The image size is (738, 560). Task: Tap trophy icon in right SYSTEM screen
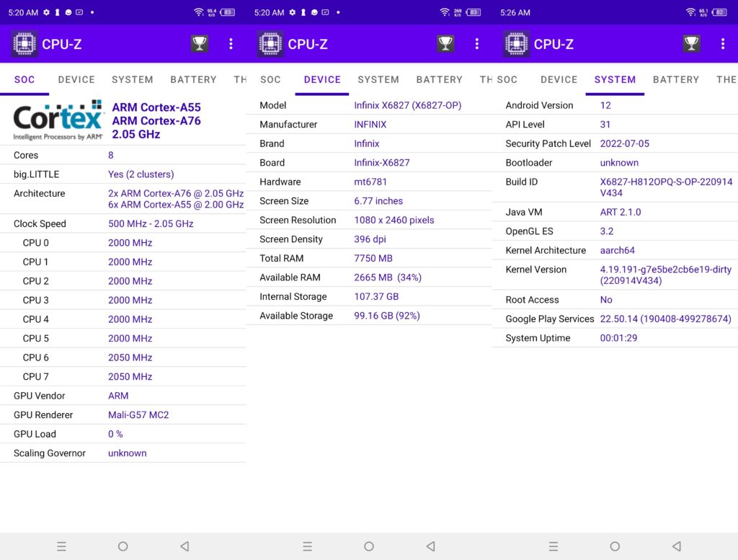[x=691, y=44]
